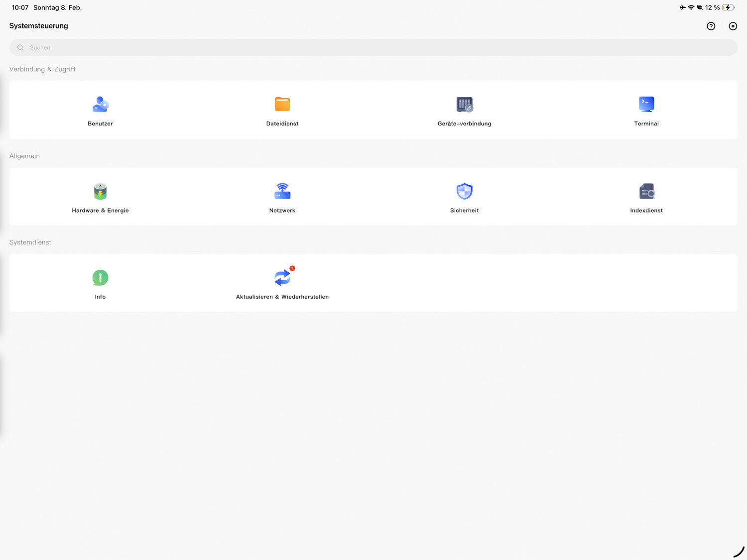Select the Geräte-verbindung icon

pos(464,105)
